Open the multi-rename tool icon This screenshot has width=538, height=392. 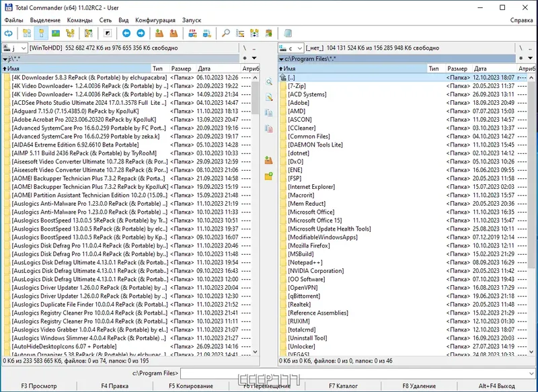[240, 33]
